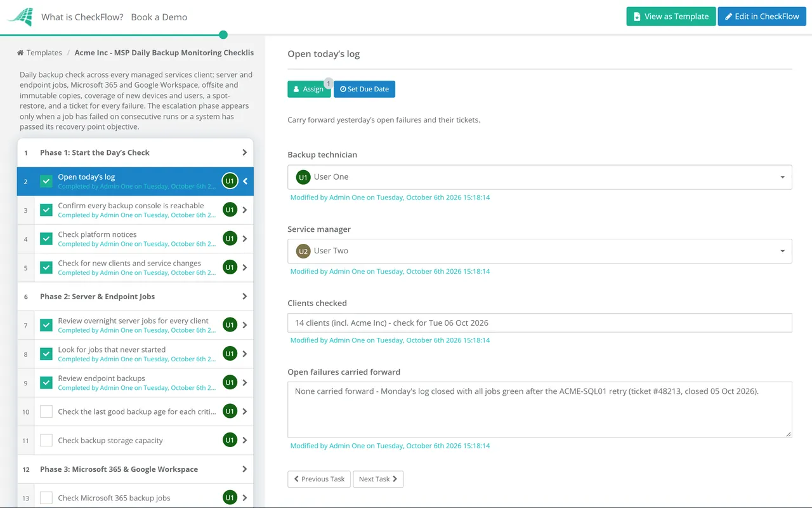This screenshot has height=508, width=812.
Task: Open the Service manager dropdown
Action: (540, 251)
